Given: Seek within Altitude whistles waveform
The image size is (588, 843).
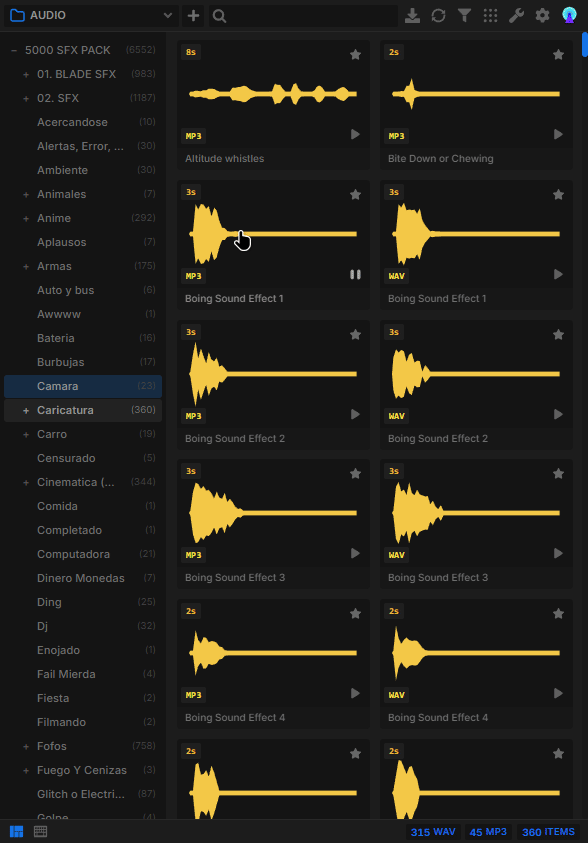Looking at the screenshot, I should (273, 94).
